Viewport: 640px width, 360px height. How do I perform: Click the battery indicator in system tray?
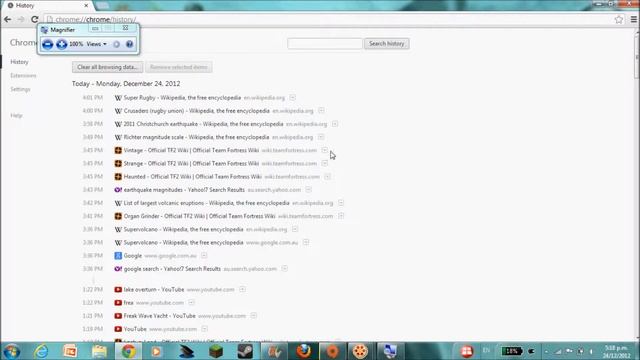point(512,351)
